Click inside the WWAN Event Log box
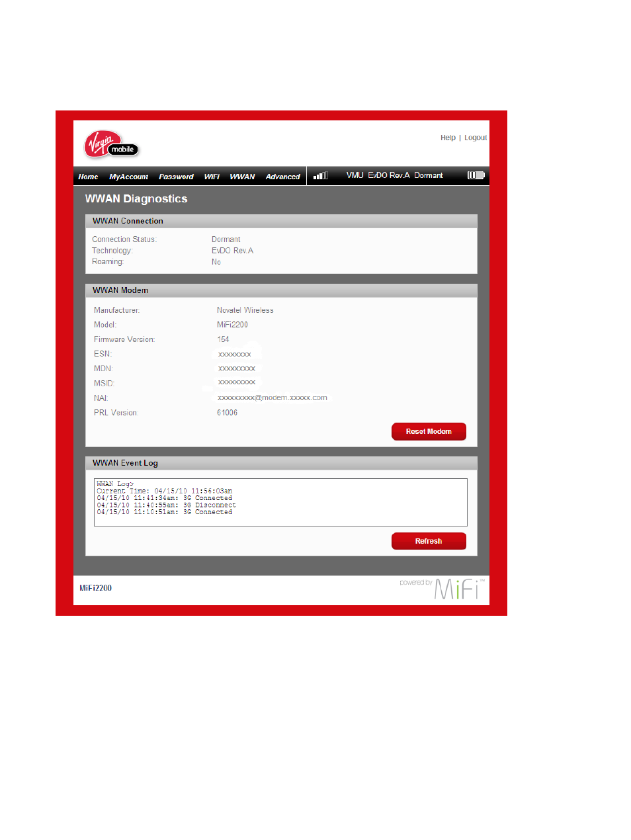Screen dimensions: 631x840 pyautogui.click(x=280, y=502)
